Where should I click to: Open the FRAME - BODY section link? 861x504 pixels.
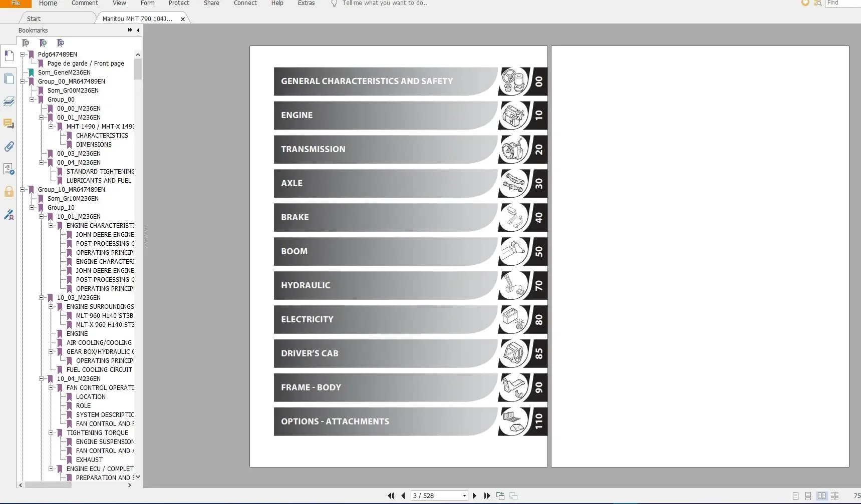coord(386,388)
